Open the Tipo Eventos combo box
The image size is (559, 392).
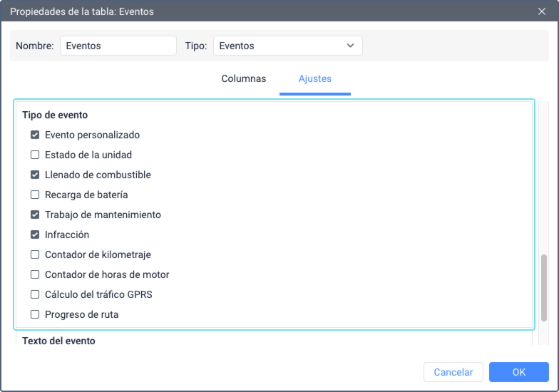pos(288,46)
